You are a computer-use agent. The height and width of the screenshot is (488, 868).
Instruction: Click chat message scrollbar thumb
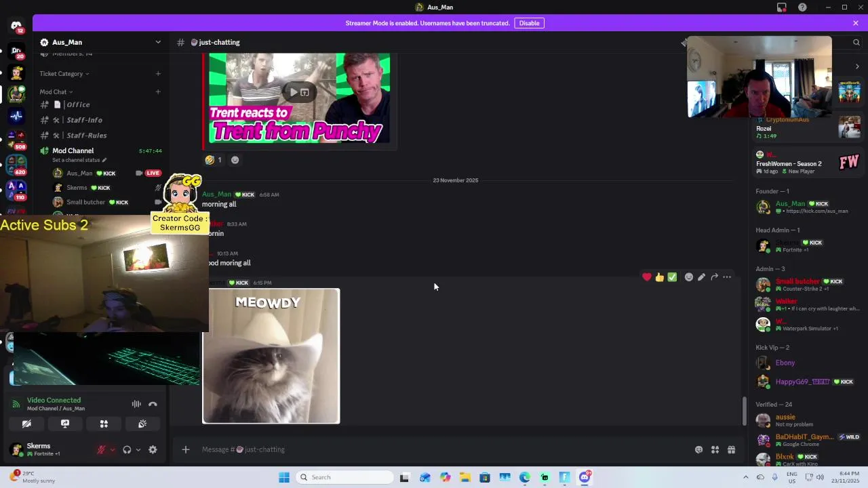coord(745,411)
